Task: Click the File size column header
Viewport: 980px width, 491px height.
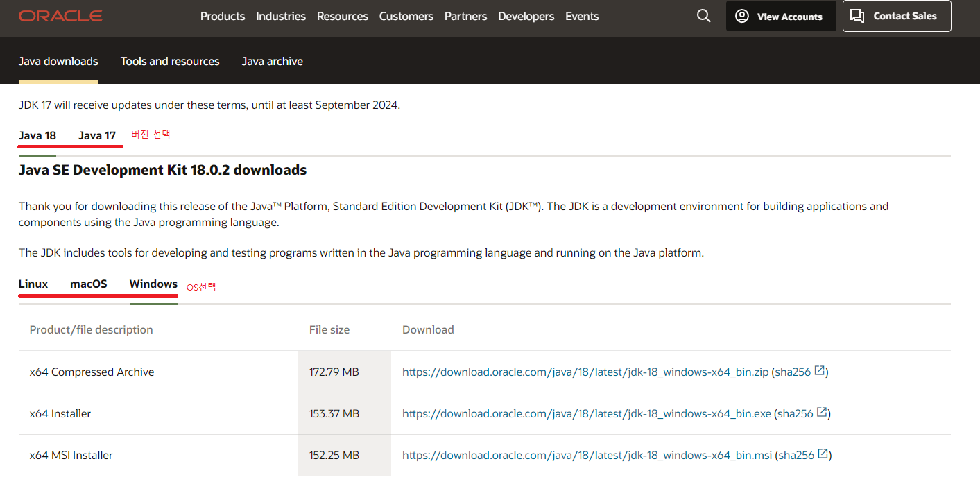Action: [329, 329]
